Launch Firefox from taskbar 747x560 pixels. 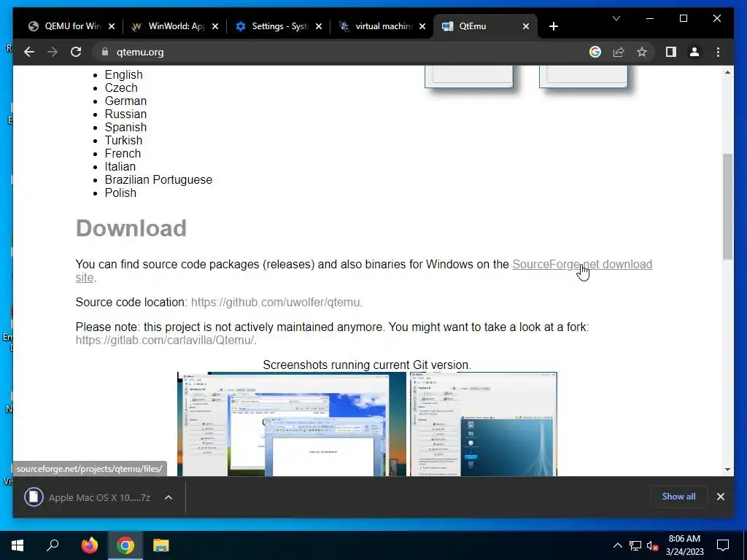click(x=89, y=545)
